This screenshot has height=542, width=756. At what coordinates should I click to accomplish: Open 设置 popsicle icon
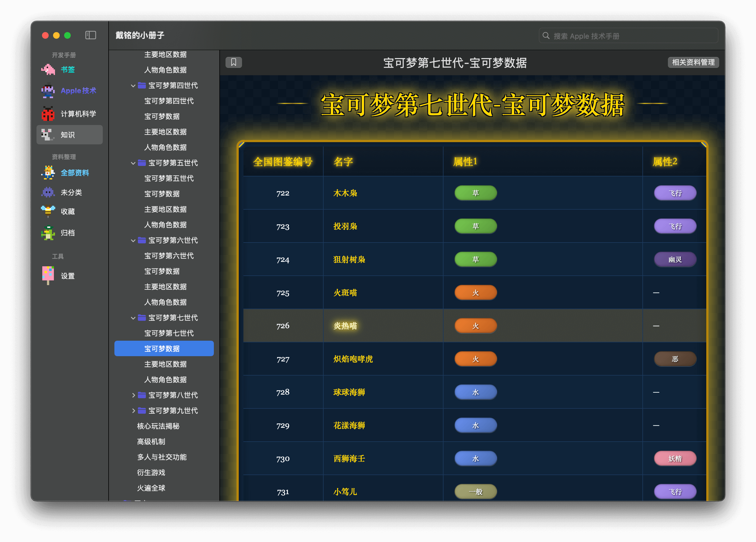pos(48,275)
